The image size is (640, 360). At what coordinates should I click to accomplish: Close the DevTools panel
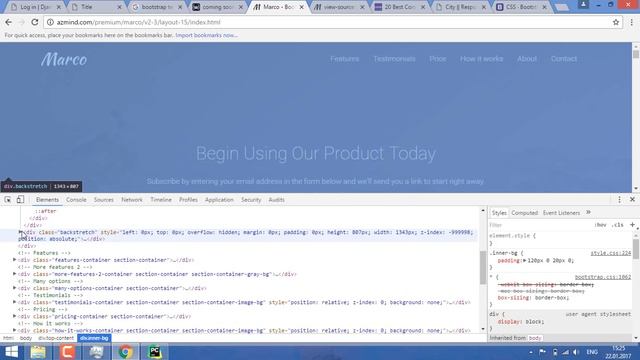point(632,200)
